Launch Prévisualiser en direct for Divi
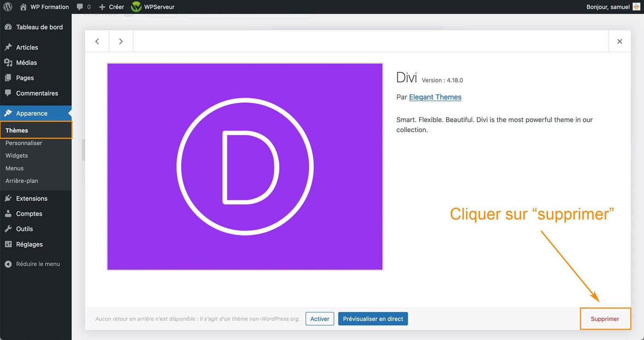Viewport: 644px width, 340px height. pyautogui.click(x=373, y=318)
